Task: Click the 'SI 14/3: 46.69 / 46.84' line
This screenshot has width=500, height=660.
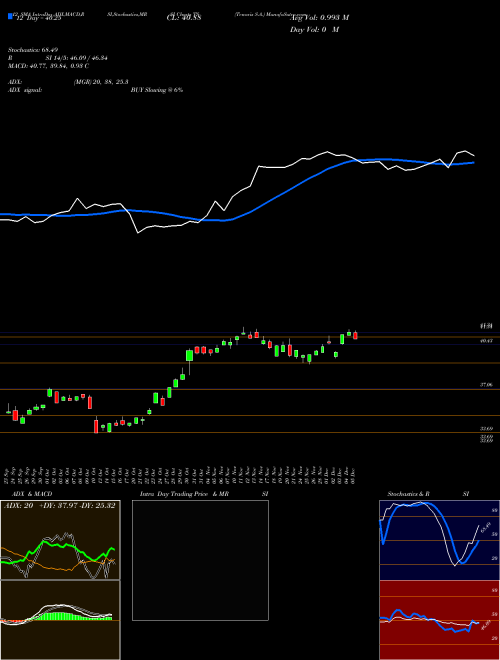Action: [x=77, y=58]
